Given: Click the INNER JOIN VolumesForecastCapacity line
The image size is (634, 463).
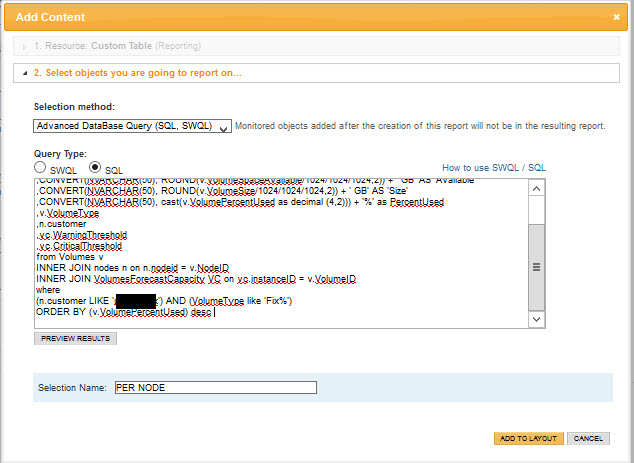Looking at the screenshot, I should pos(196,279).
